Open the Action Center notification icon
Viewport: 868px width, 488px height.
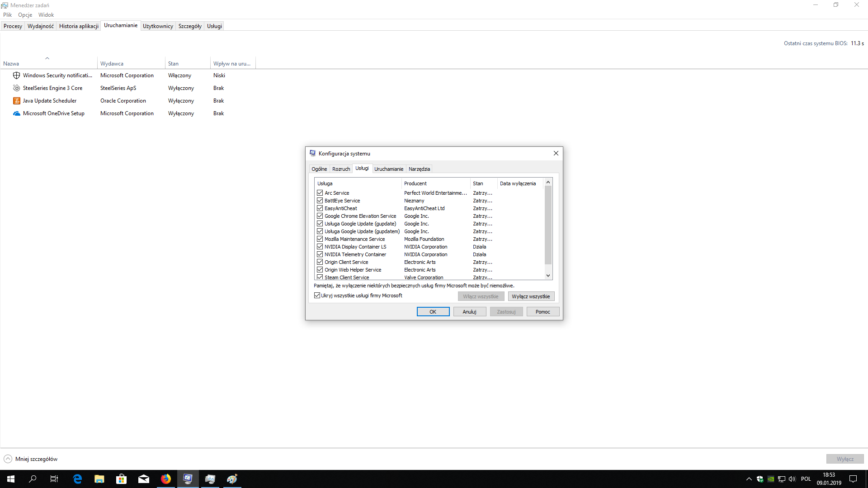tap(853, 479)
